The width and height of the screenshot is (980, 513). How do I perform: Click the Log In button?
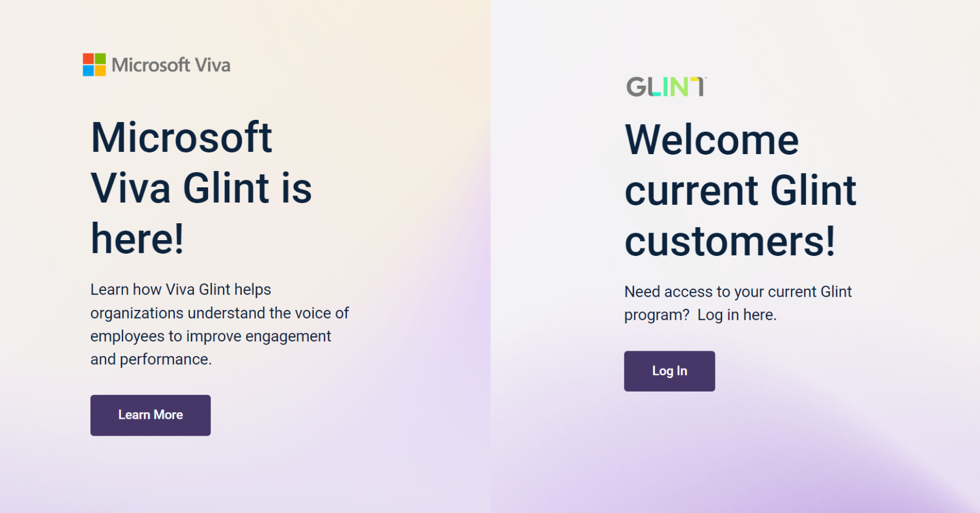pyautogui.click(x=669, y=371)
